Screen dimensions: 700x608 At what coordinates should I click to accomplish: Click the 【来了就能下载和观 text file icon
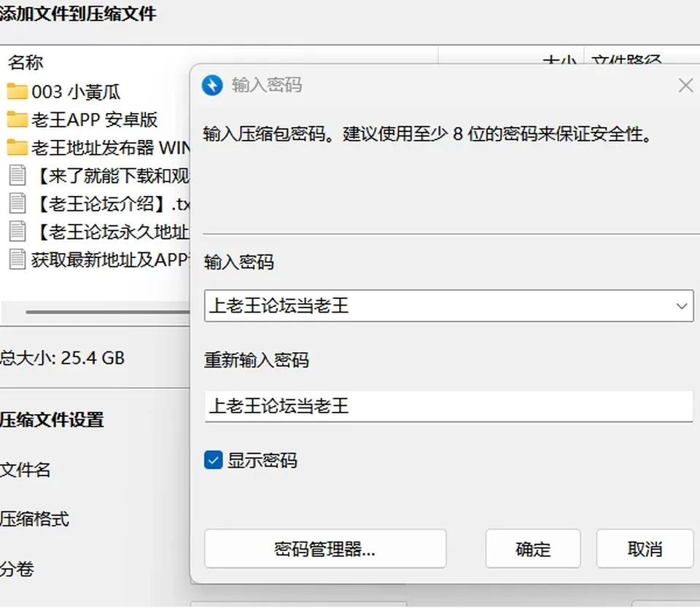click(17, 176)
